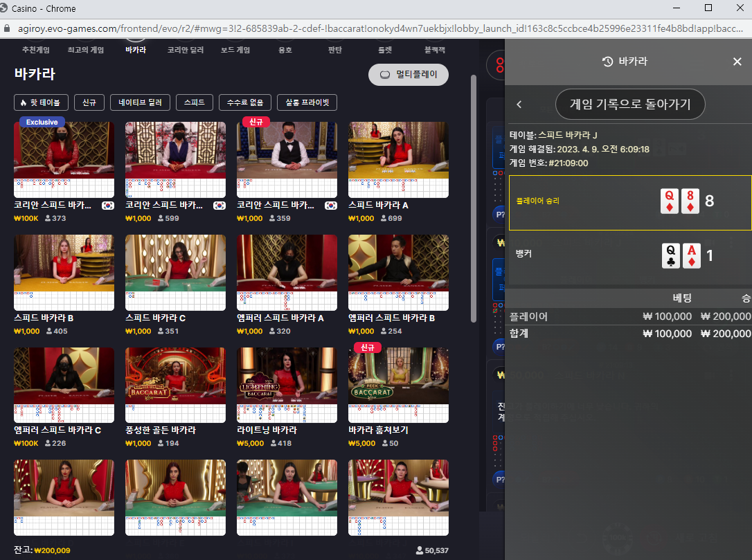Switch to 보드 게임 tab
This screenshot has height=560, width=752.
click(235, 50)
